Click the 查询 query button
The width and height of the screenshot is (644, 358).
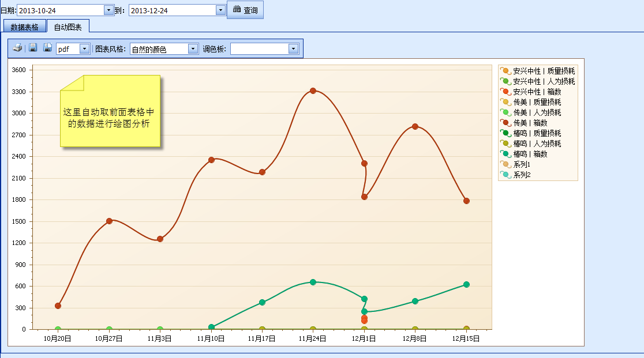245,10
